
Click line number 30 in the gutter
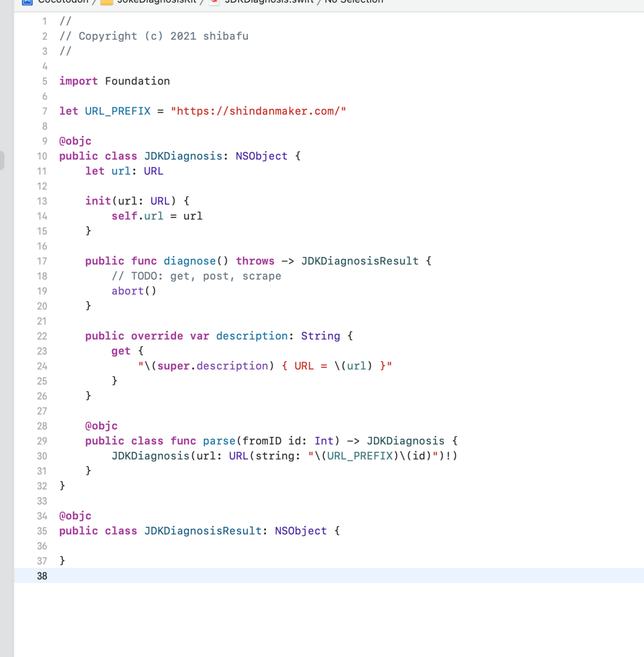click(x=42, y=456)
